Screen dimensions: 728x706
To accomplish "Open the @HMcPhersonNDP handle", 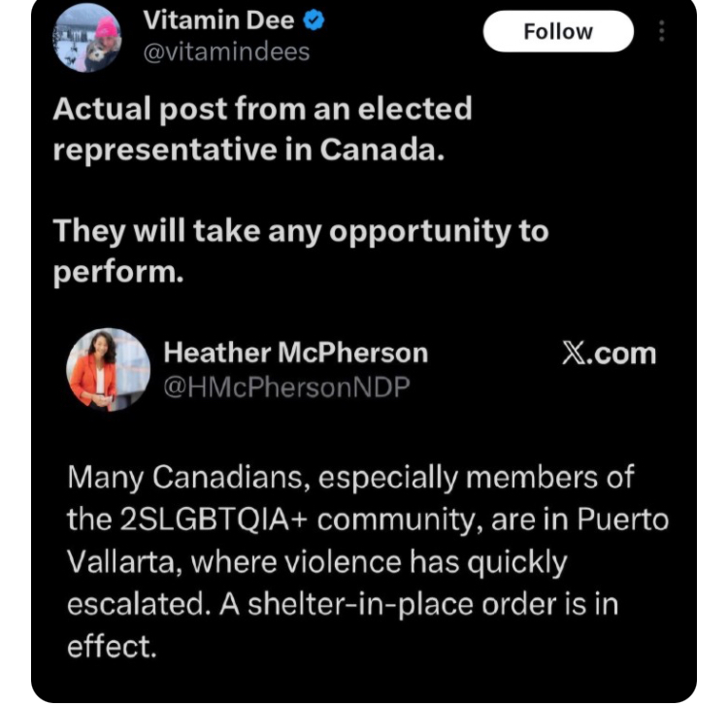I will click(x=286, y=387).
